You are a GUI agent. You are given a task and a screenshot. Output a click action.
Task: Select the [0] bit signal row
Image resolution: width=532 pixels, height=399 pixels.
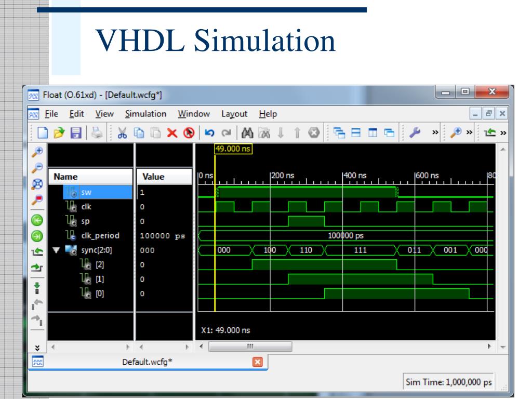[x=90, y=294]
